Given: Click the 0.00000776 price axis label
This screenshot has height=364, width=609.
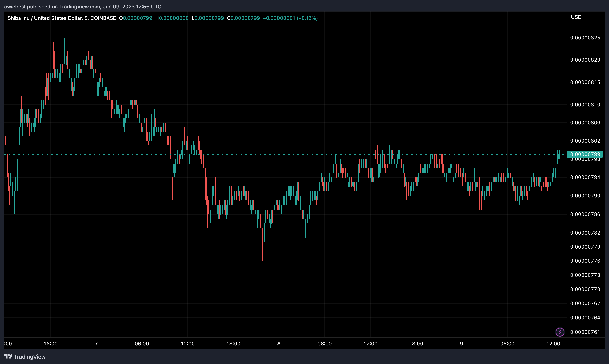Looking at the screenshot, I should coord(585,261).
